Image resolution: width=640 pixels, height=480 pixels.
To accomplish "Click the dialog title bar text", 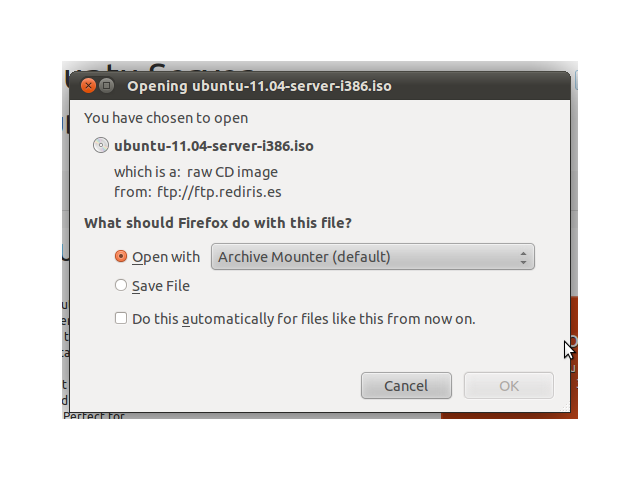I will (259, 86).
